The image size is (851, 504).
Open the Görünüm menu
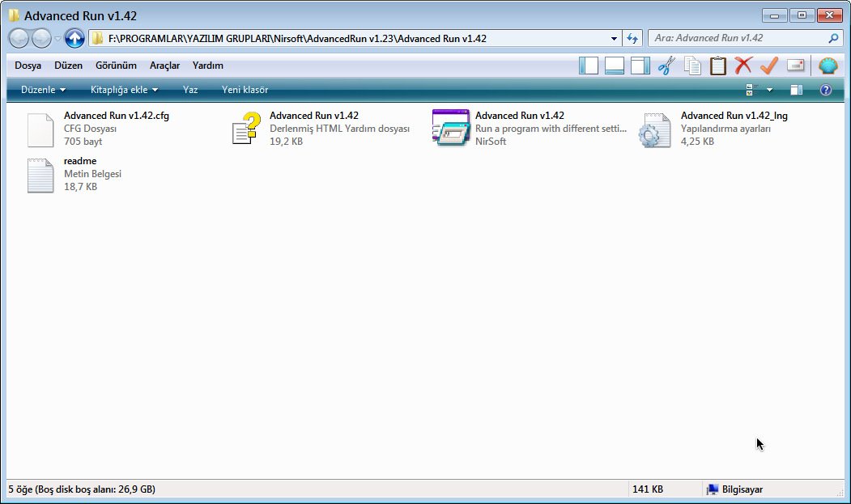116,66
